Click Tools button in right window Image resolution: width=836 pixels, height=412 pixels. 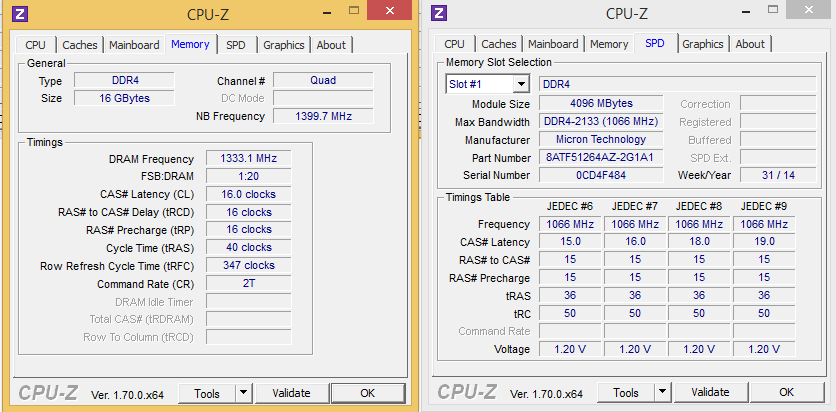pyautogui.click(x=626, y=392)
